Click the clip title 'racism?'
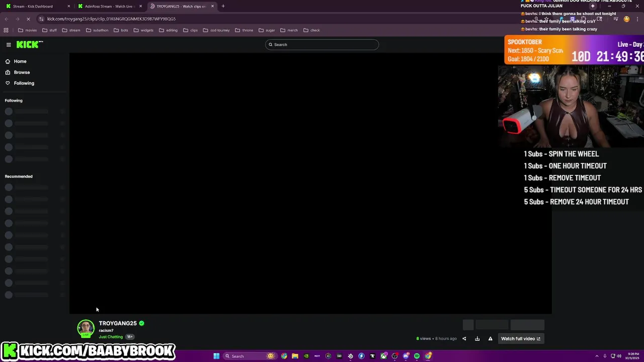The image size is (644, 362). 106,330
